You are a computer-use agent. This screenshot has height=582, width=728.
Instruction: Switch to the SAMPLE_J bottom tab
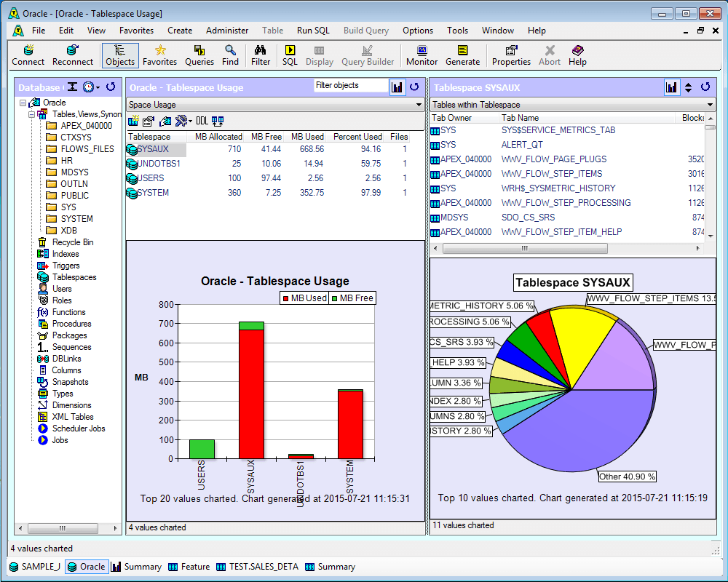tap(35, 567)
